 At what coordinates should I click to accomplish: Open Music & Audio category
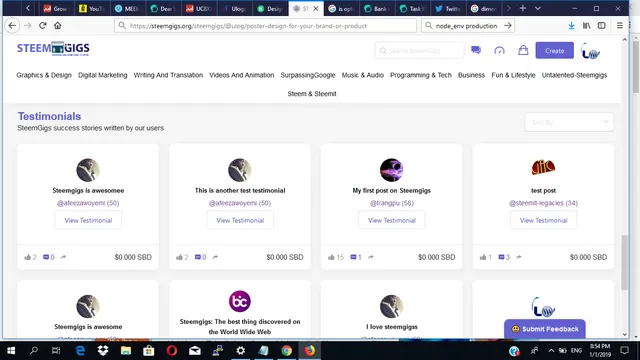point(363,75)
